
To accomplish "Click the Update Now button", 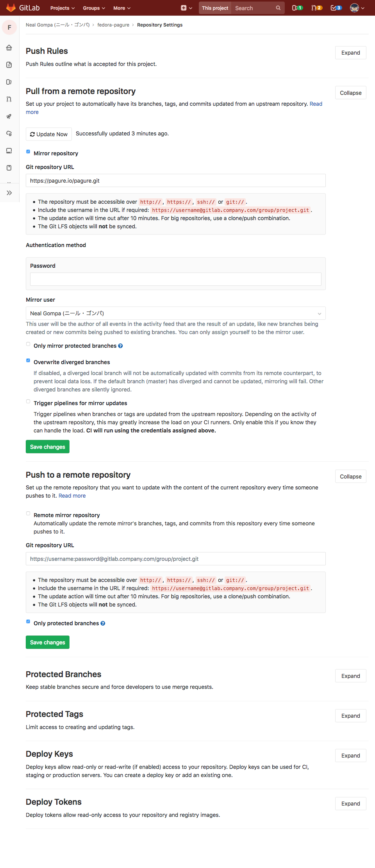I will pos(49,134).
